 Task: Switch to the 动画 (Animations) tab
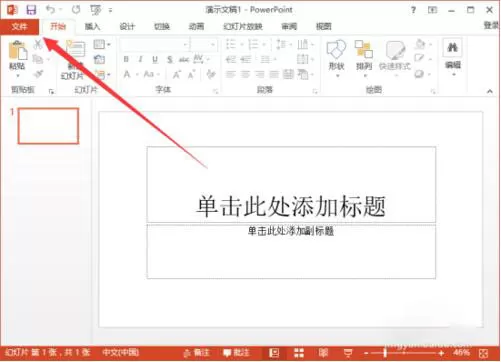tap(196, 27)
